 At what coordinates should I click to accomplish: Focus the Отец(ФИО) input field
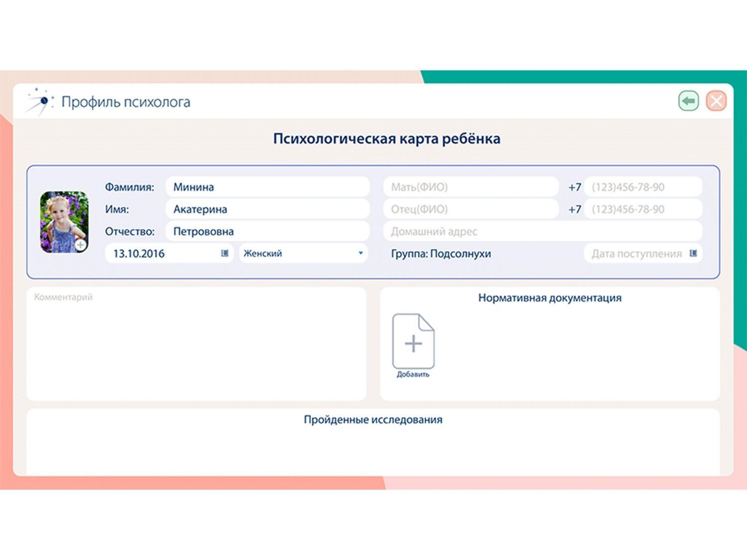point(470,209)
